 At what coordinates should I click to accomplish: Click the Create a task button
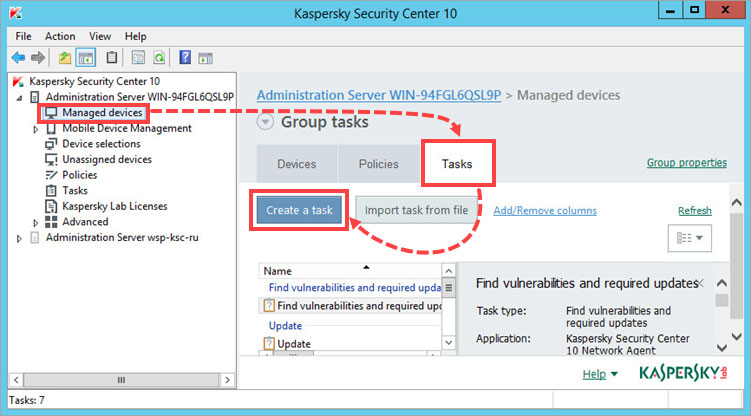(x=299, y=210)
